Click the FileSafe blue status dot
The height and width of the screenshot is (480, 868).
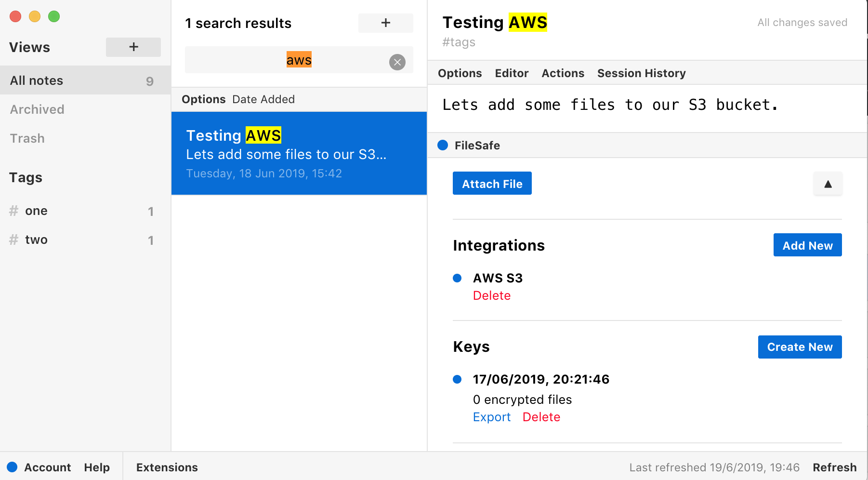[x=443, y=146]
